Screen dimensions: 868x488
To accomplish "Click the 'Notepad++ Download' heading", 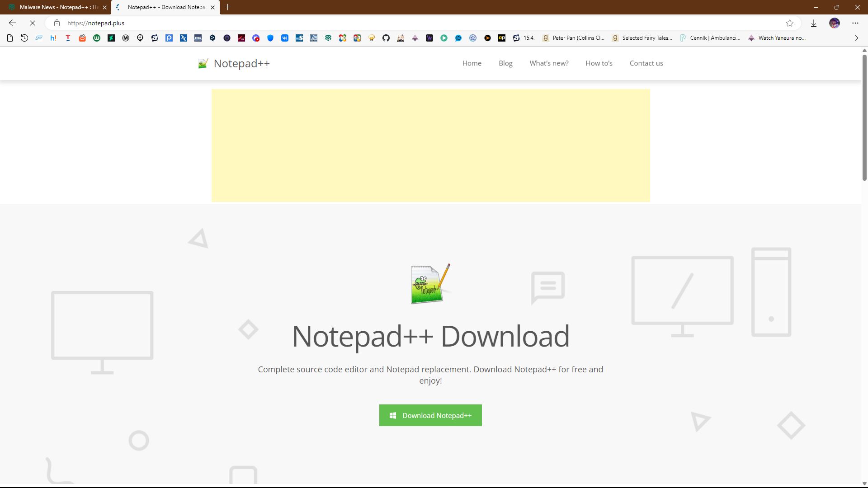I will pos(430,337).
